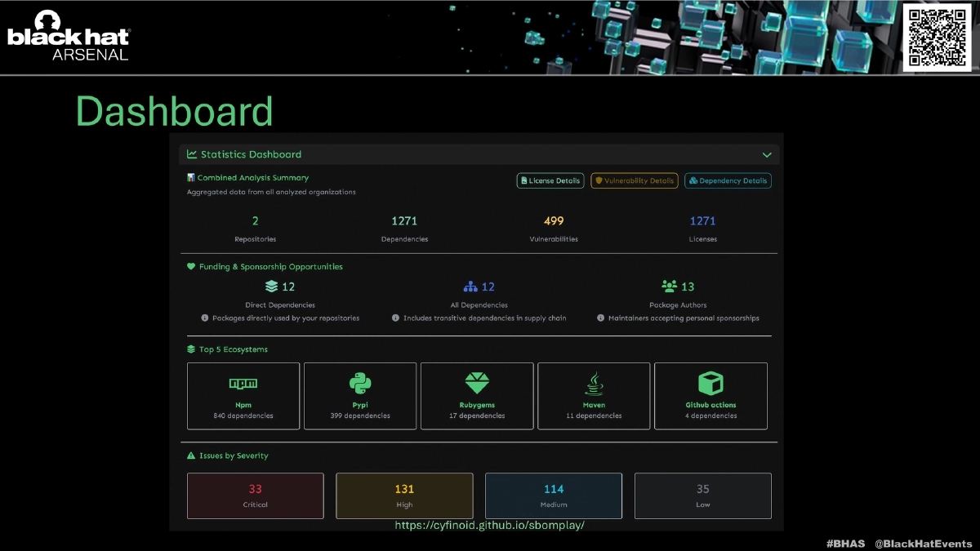The height and width of the screenshot is (551, 980).
Task: Click the Package Authors people icon
Action: pos(669,287)
